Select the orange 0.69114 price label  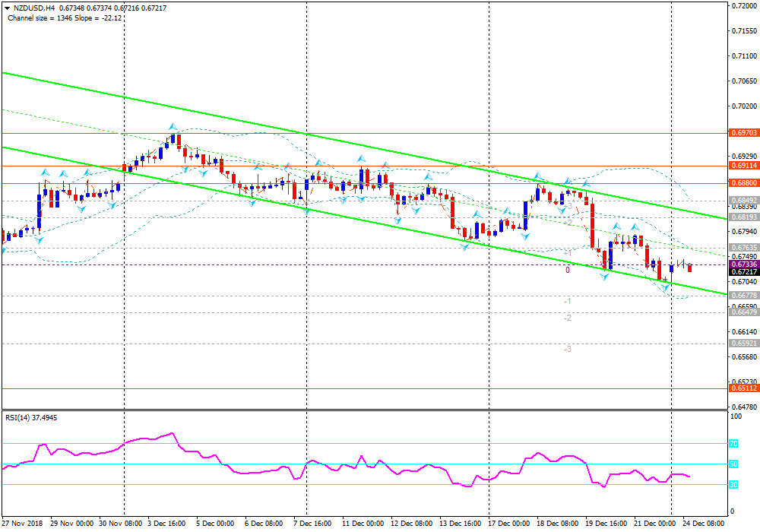point(743,166)
